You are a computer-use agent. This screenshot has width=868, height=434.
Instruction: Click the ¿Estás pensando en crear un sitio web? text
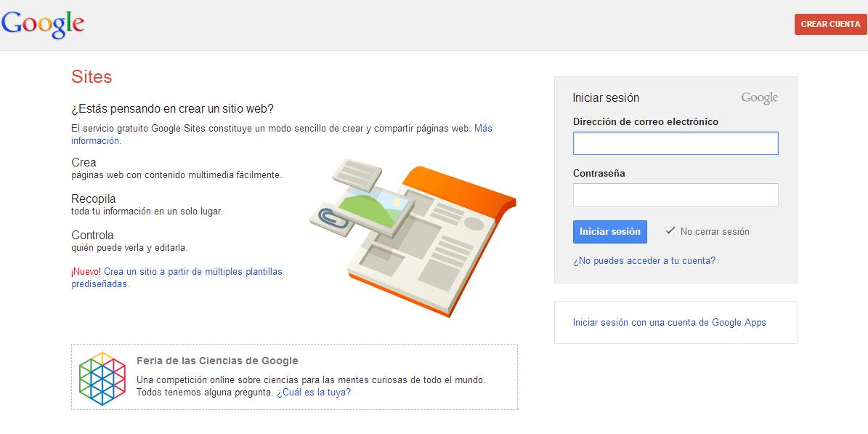click(x=172, y=108)
